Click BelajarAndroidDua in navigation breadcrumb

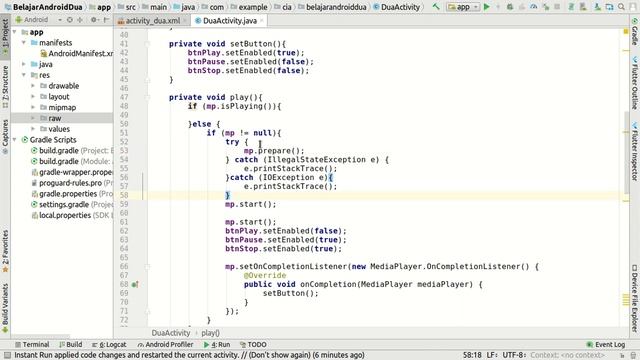point(43,7)
